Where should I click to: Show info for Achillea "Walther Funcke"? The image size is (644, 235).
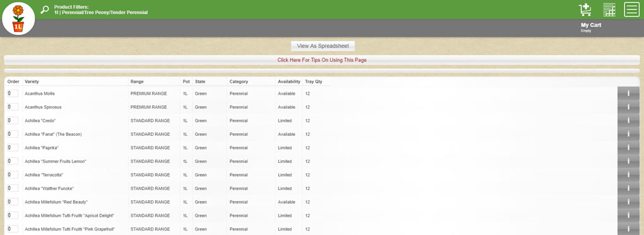point(628,188)
